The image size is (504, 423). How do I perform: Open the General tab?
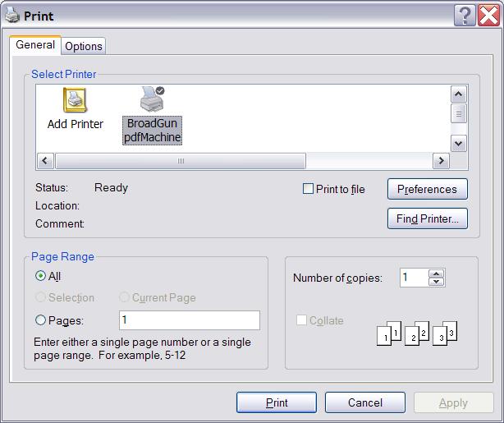[x=35, y=45]
